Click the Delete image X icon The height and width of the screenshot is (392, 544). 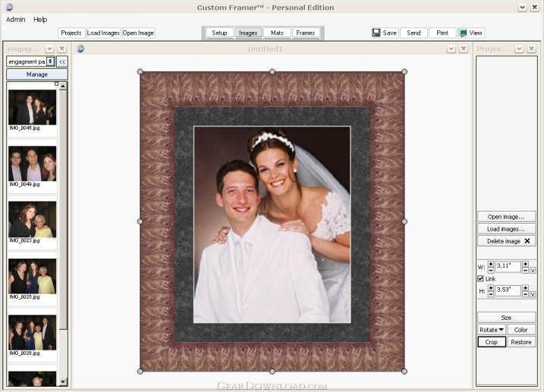click(x=527, y=241)
